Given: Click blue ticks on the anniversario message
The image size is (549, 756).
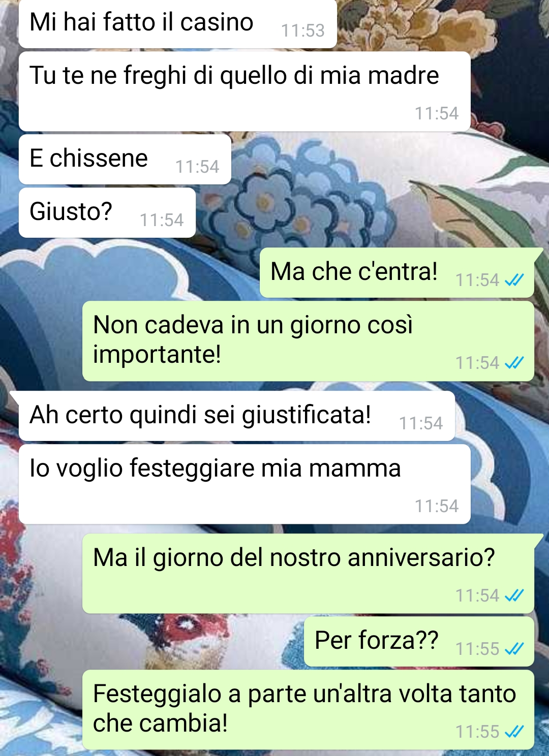Looking at the screenshot, I should [x=514, y=595].
